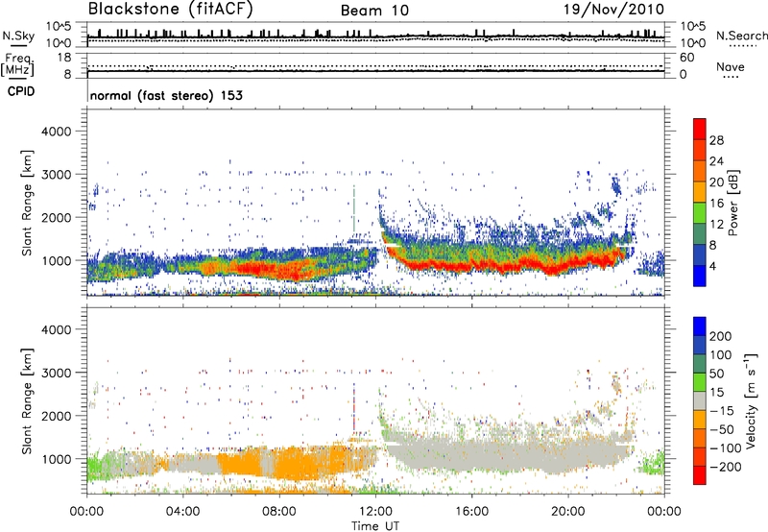Click the '12:00' time axis label

pos(375,512)
